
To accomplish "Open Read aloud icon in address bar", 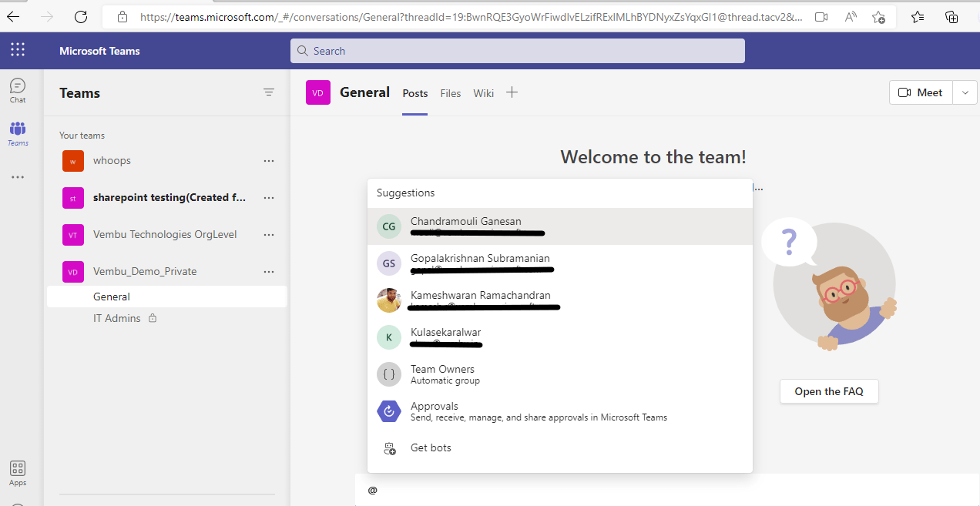I will click(851, 16).
